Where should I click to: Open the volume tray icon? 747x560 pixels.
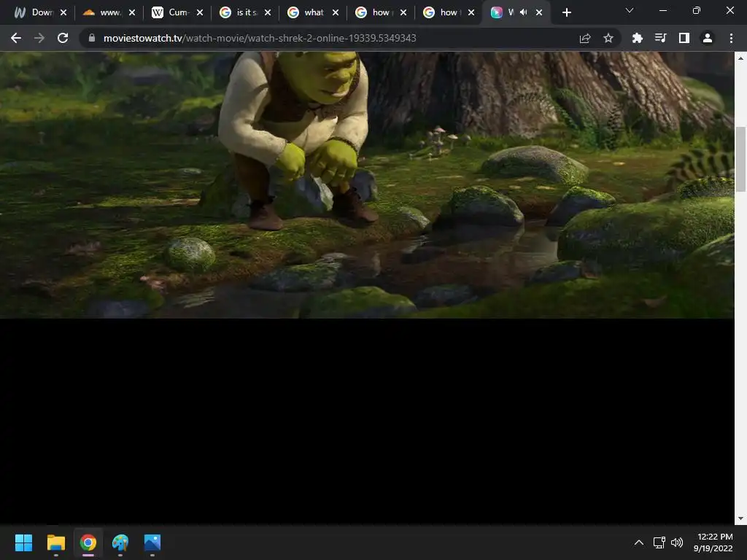677,542
